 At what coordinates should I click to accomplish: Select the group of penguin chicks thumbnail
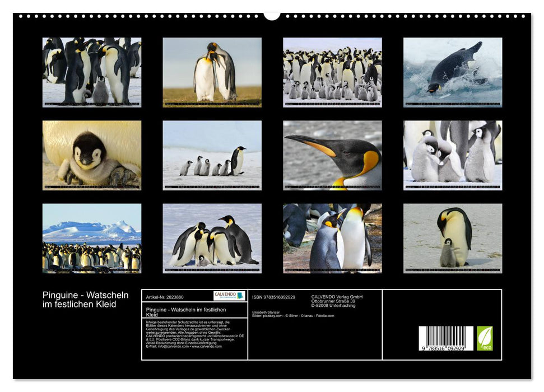[x=213, y=156]
